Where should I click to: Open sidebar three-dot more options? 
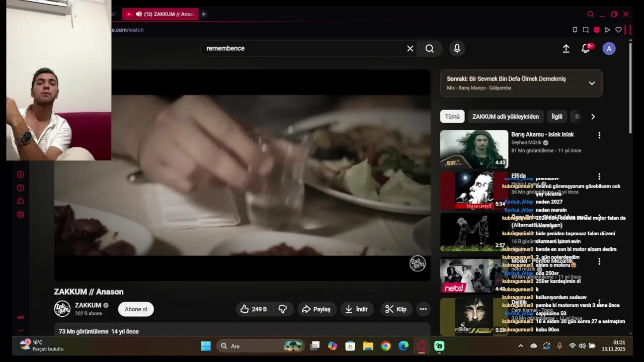[x=21, y=330]
